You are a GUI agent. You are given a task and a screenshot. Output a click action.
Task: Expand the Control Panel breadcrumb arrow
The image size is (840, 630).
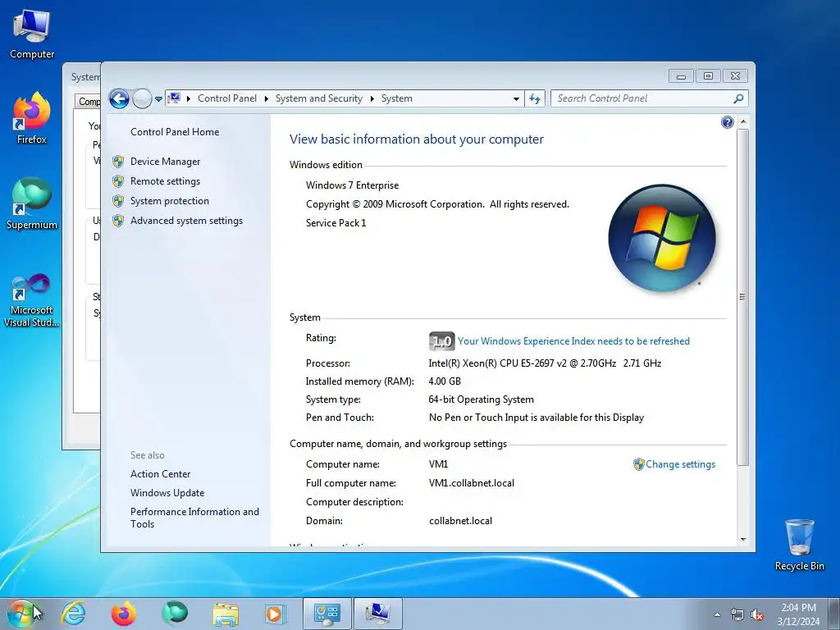(266, 98)
